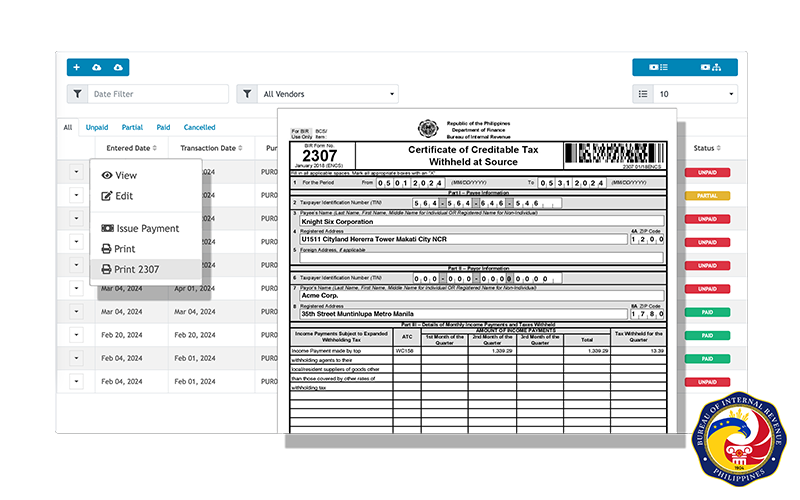This screenshot has height=500, width=800.
Task: Expand the action dropdown for the Apr 01, 2024 row
Action: (76, 288)
